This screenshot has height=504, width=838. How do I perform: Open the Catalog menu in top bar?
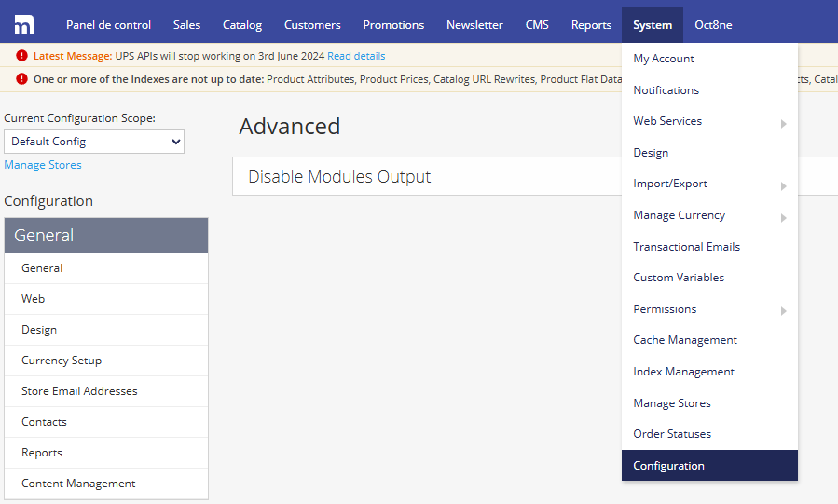tap(242, 25)
